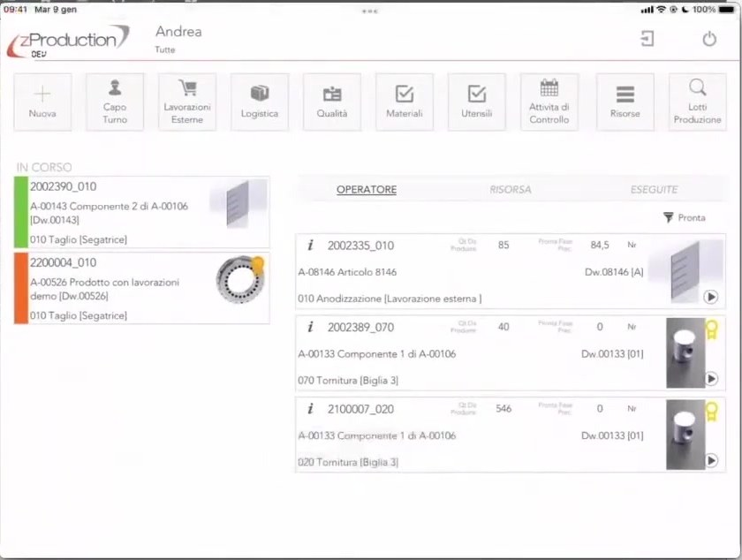Open the Risorse list tile
Image resolution: width=742 pixels, height=560 pixels.
(x=625, y=102)
